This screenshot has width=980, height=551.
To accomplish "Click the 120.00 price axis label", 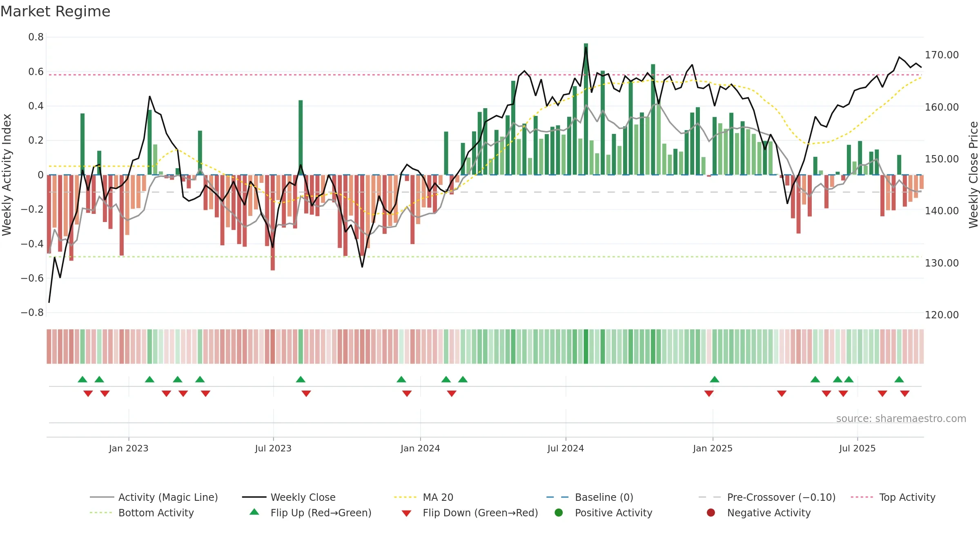I will [942, 315].
